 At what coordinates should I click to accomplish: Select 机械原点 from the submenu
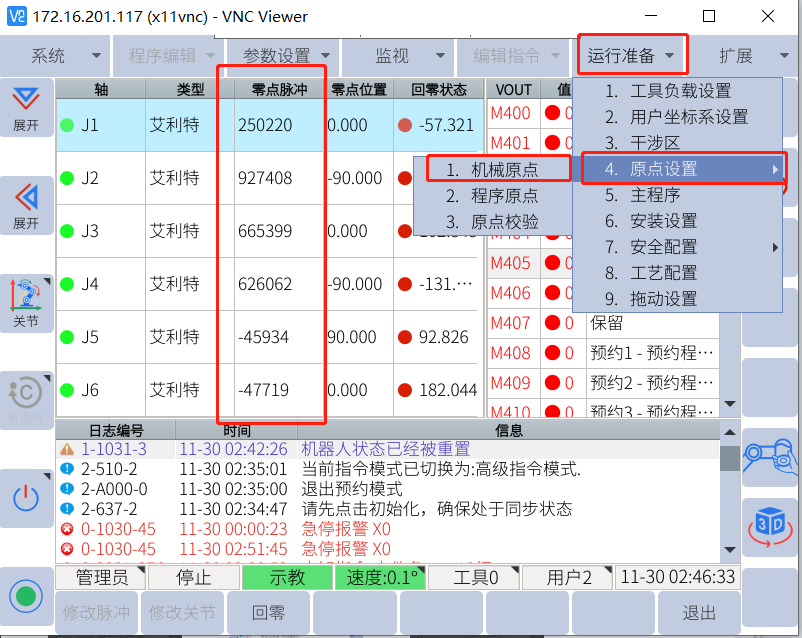coord(504,170)
